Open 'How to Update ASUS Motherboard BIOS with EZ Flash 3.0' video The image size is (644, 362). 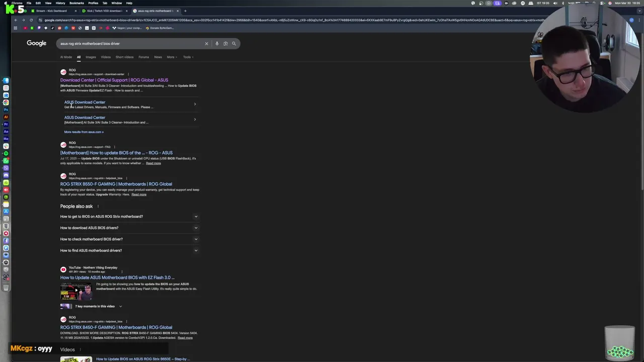117,278
